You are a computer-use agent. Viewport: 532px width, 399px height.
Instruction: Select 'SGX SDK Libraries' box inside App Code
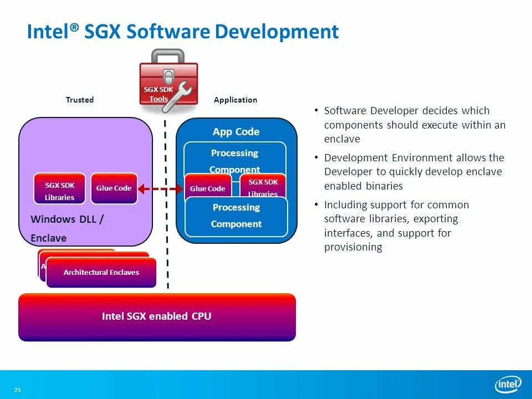pos(263,186)
